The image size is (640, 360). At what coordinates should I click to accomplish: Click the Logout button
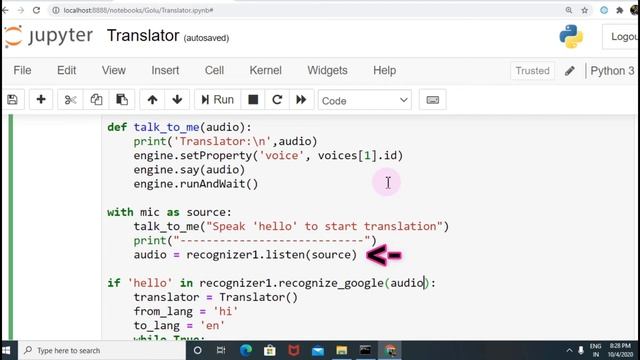tap(621, 37)
